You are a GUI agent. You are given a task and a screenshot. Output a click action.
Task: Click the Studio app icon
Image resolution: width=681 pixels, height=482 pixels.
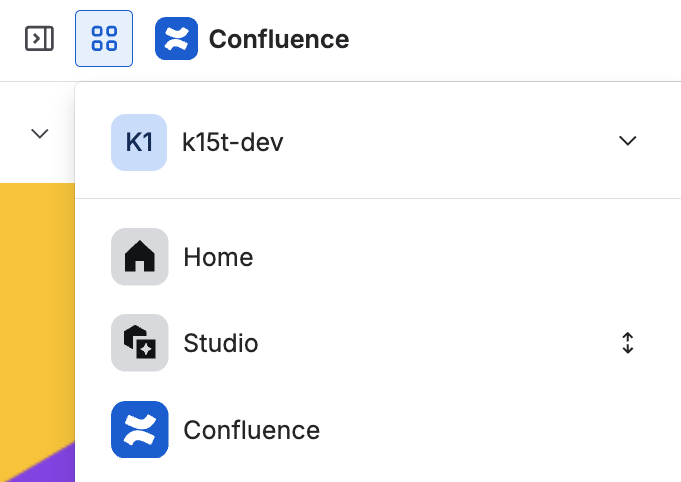[x=139, y=343]
